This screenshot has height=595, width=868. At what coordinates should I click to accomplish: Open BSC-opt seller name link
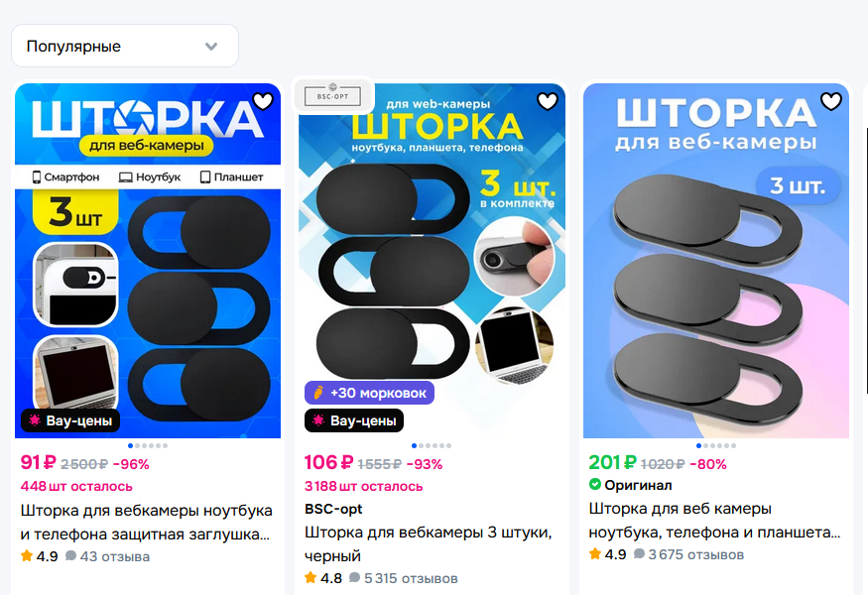(x=333, y=509)
